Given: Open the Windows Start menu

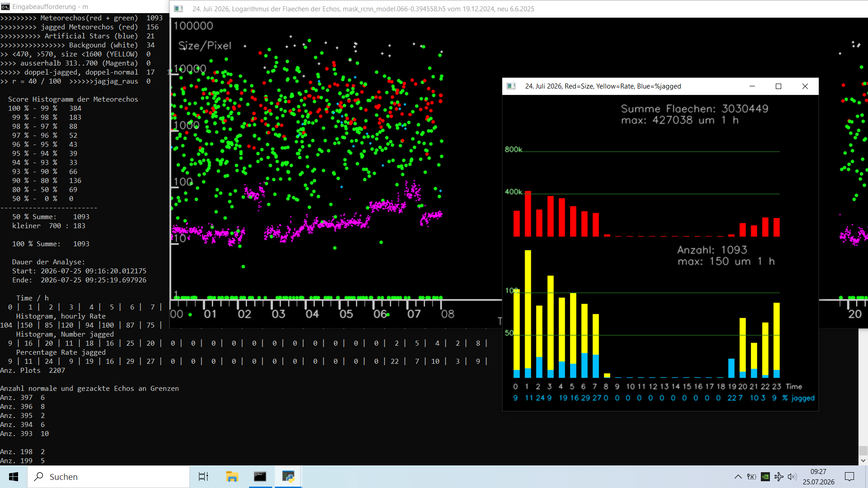Looking at the screenshot, I should pos(14,477).
